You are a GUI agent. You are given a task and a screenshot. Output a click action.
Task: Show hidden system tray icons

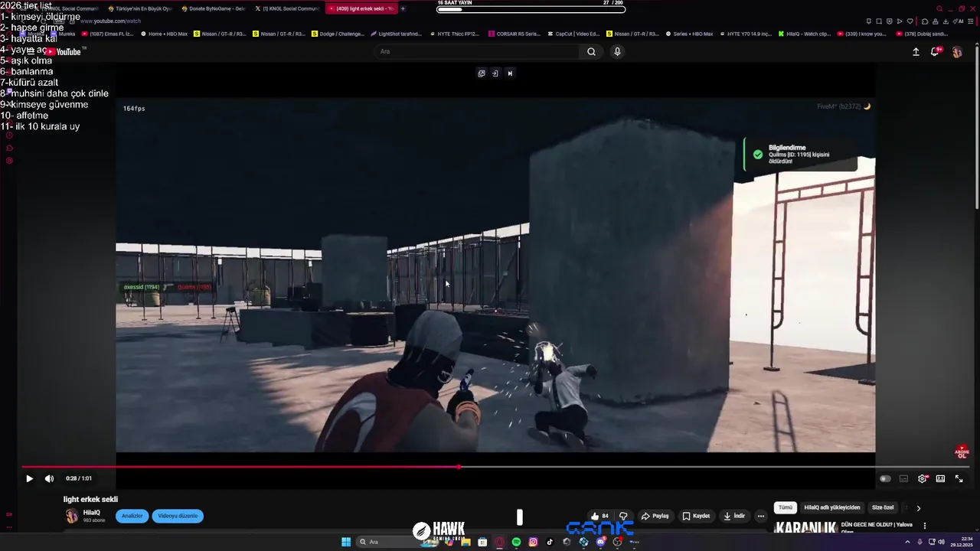pyautogui.click(x=908, y=542)
